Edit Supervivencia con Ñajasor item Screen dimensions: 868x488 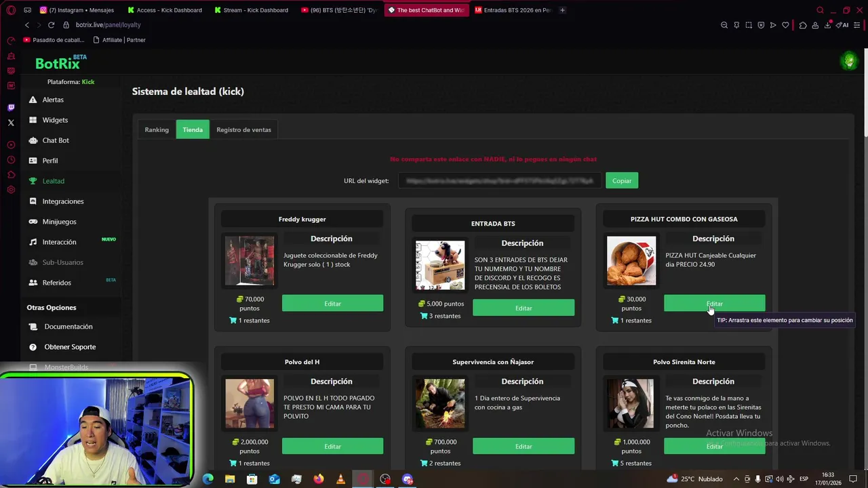pos(524,446)
